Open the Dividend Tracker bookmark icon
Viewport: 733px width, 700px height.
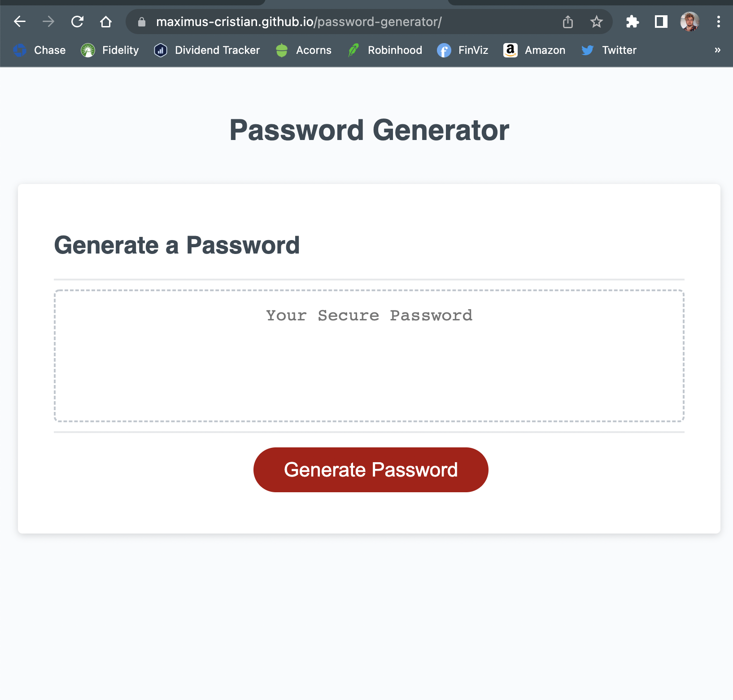click(161, 50)
